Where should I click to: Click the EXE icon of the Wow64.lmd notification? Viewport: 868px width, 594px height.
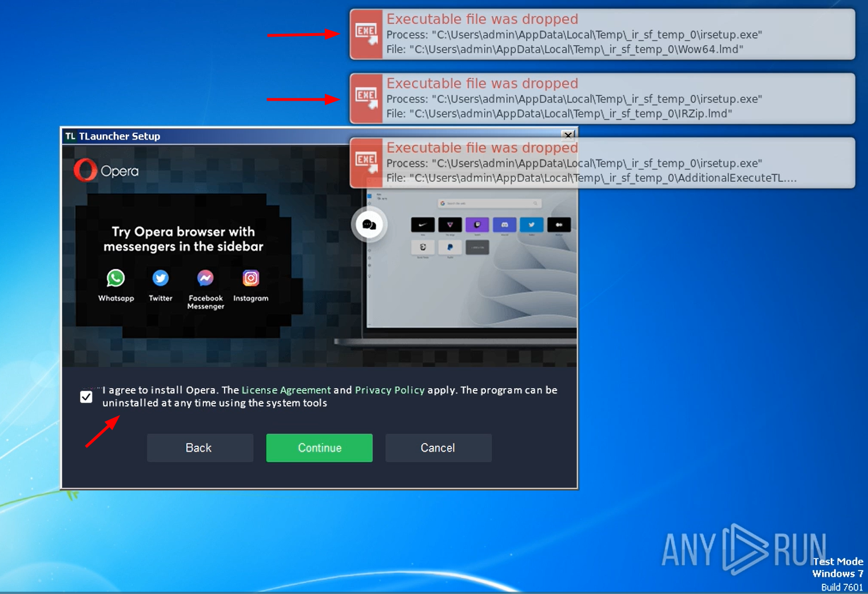367,34
